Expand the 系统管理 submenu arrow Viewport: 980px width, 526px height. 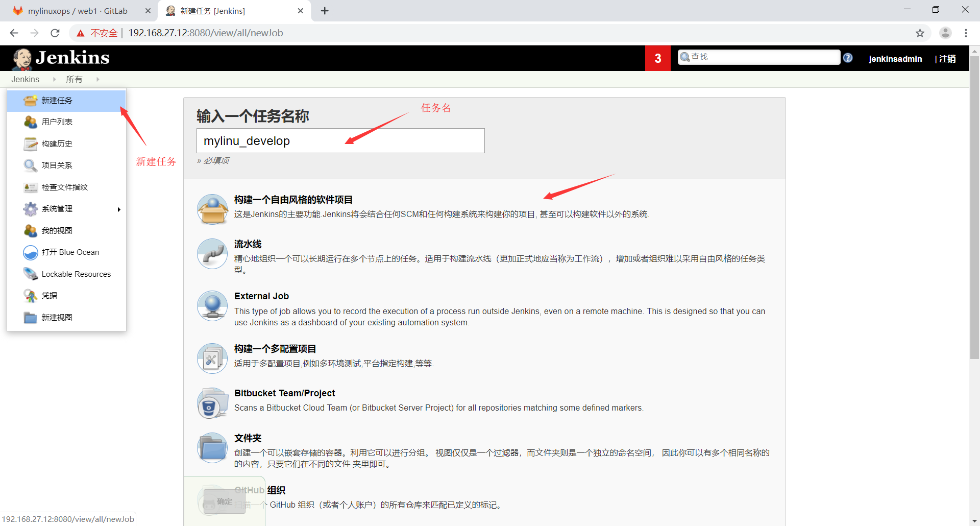(119, 209)
